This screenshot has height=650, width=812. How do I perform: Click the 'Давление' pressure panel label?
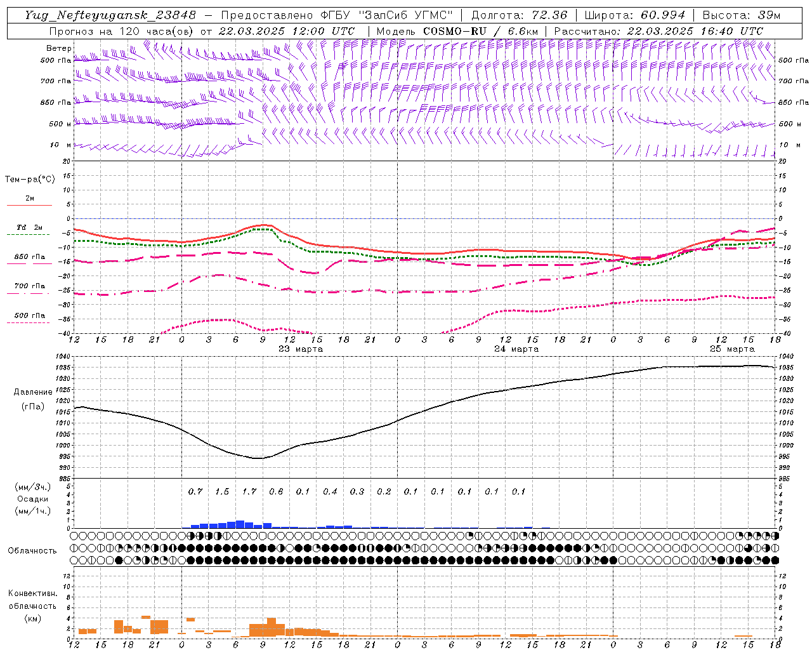click(33, 392)
